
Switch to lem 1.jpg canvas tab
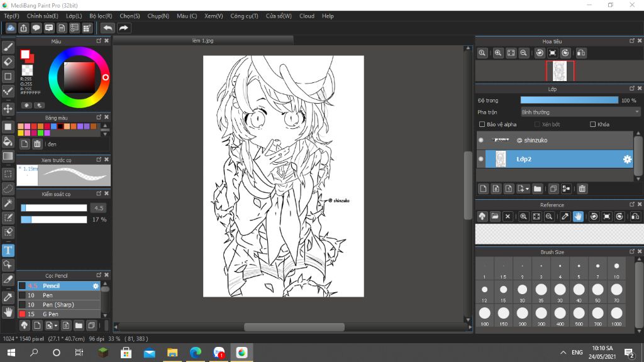(203, 41)
